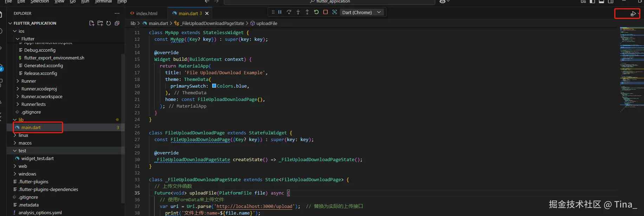Hot restart with the green restart icon

point(316,12)
